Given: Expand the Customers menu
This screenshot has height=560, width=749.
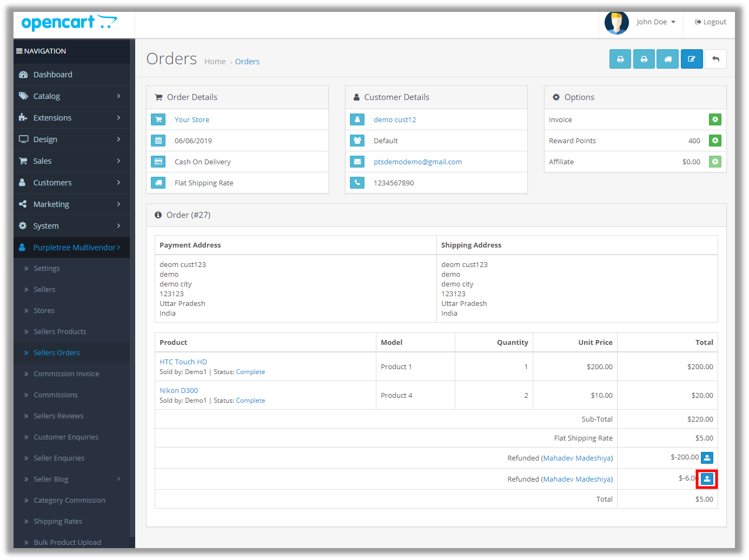Looking at the screenshot, I should [71, 183].
